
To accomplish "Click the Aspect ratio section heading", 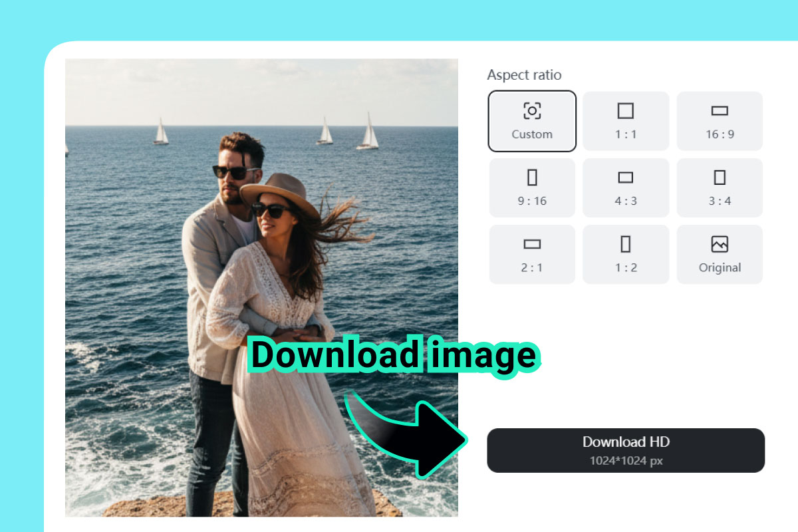I will pos(525,74).
